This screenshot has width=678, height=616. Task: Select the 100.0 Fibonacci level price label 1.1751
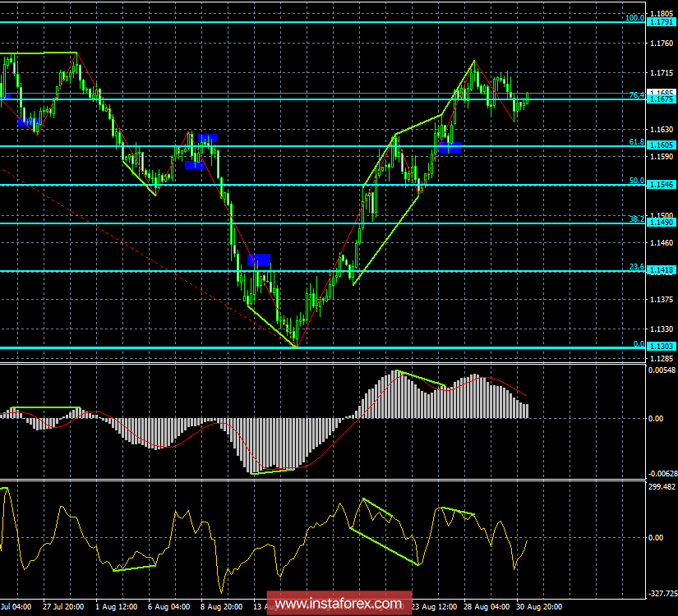661,21
